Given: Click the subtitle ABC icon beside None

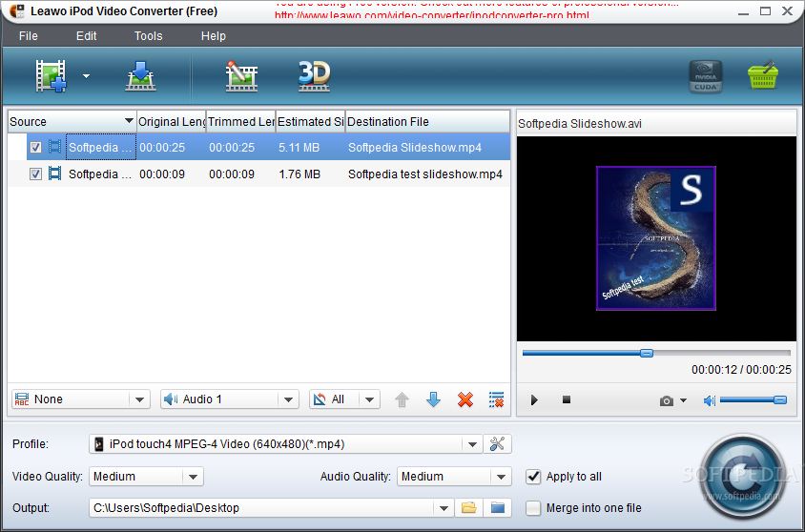Looking at the screenshot, I should [22, 399].
